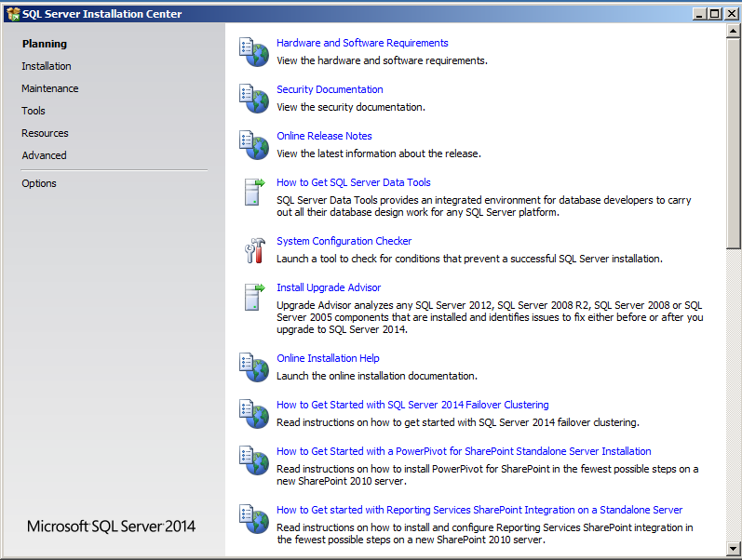Image resolution: width=742 pixels, height=560 pixels.
Task: Click text "View the hardware and software requirements."
Action: pos(382,60)
